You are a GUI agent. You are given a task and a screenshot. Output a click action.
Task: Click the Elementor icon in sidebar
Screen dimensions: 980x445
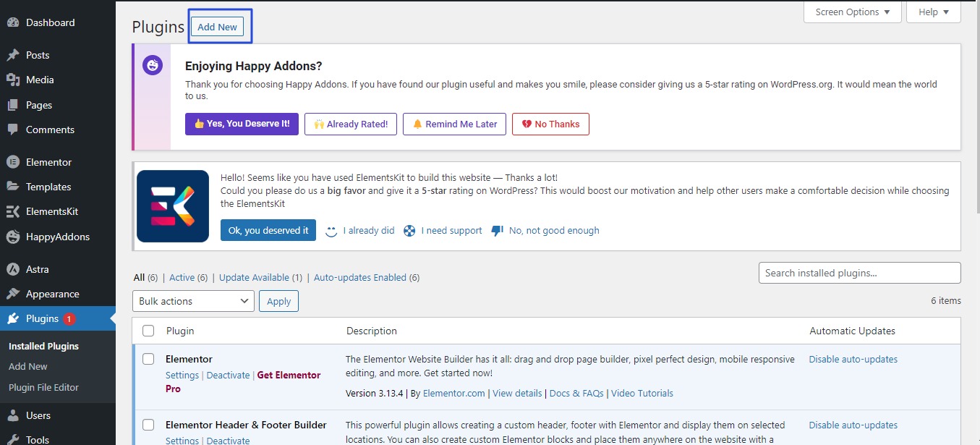tap(12, 162)
